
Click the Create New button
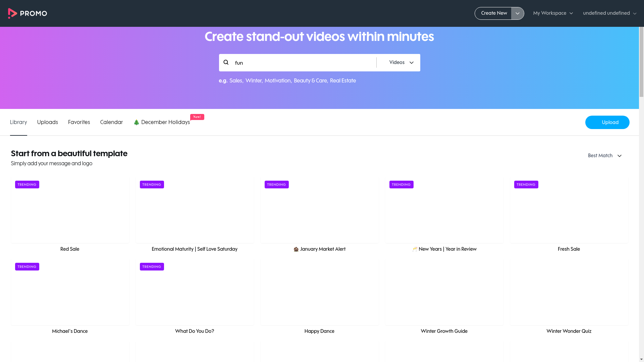[494, 13]
